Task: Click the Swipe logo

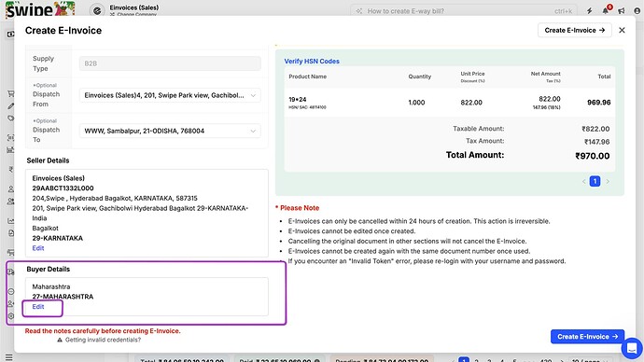Action: click(40, 9)
